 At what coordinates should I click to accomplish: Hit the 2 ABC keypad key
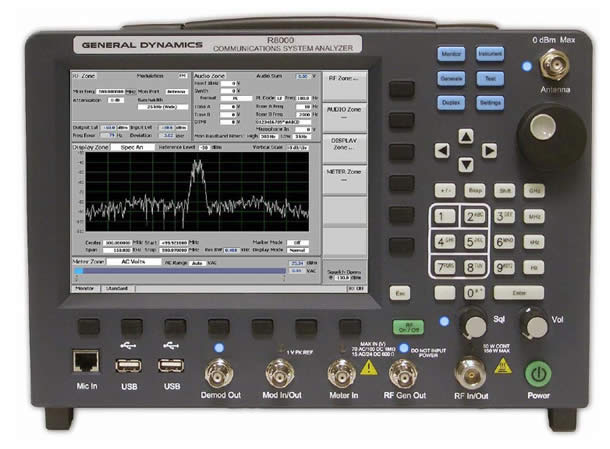pos(474,216)
